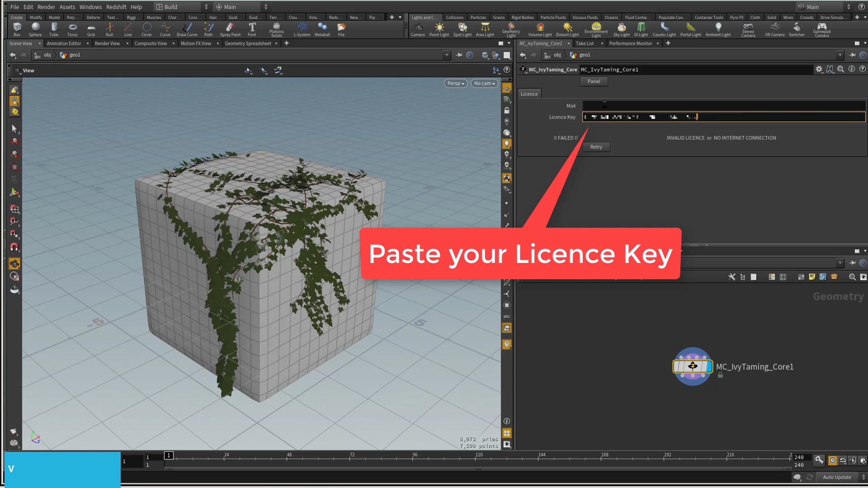
Task: Switch to the Geometry Spreadsheet tab
Action: [248, 43]
